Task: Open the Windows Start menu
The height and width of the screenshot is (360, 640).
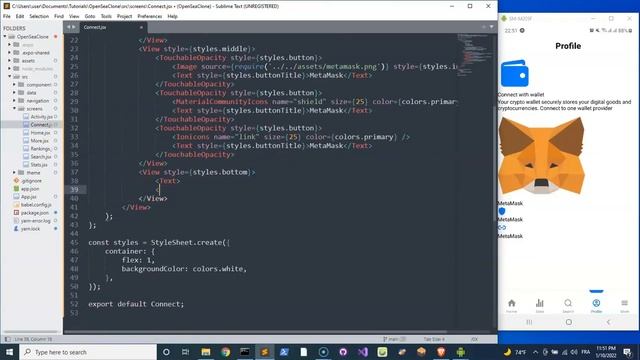Action: coord(9,352)
